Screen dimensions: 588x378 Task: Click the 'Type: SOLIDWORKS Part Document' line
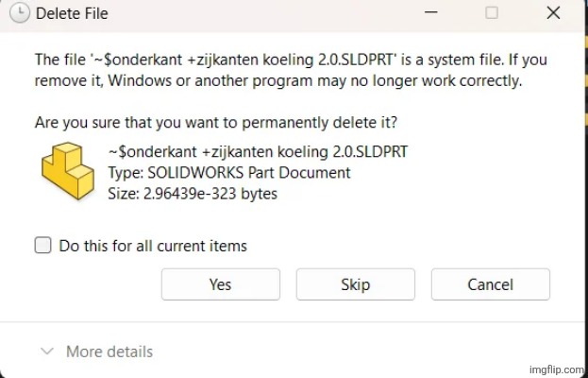pyautogui.click(x=229, y=173)
